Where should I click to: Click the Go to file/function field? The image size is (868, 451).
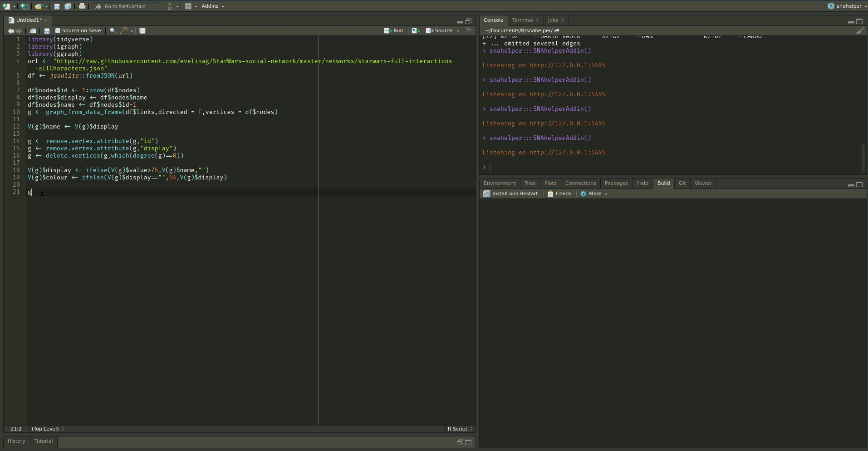tap(125, 6)
